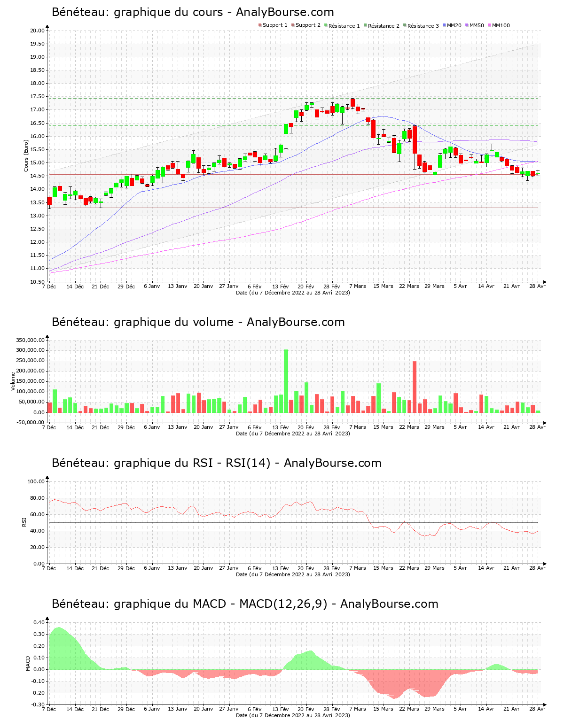
Task: Toggle the MM20 moving average legend item
Action: [x=452, y=25]
